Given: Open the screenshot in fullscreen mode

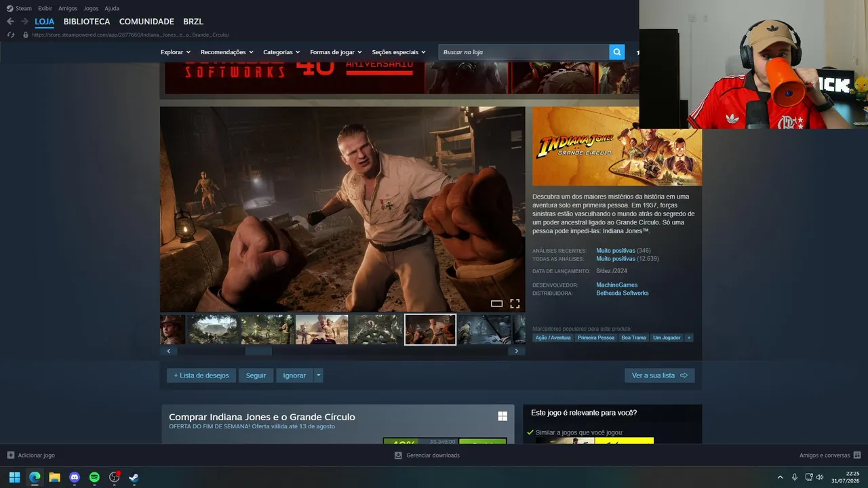Looking at the screenshot, I should (x=515, y=304).
